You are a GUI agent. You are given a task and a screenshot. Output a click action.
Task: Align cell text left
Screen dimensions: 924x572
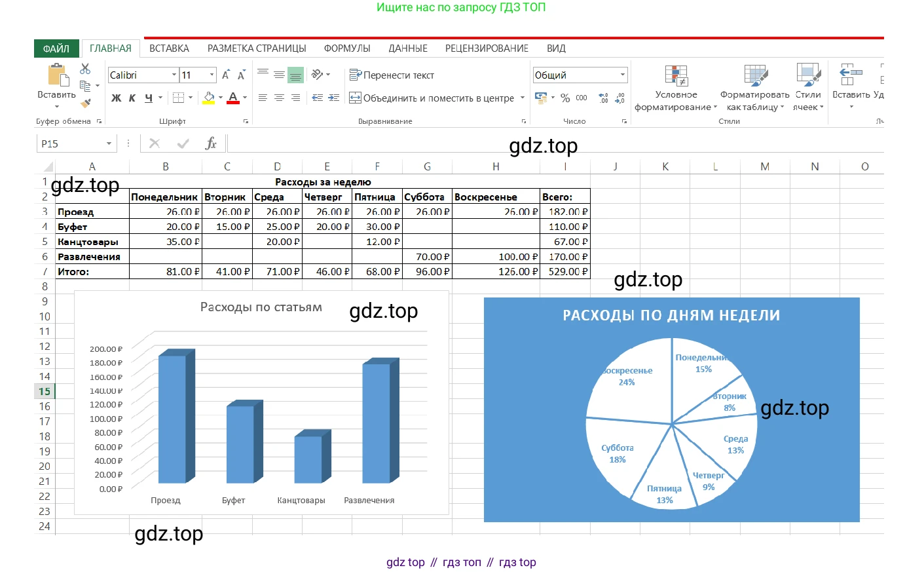click(x=263, y=98)
